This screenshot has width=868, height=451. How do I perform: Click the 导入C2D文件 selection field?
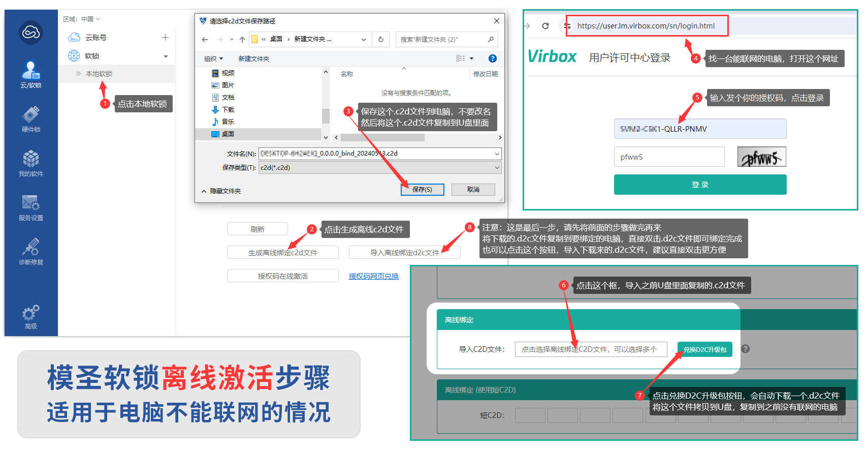[x=590, y=349]
